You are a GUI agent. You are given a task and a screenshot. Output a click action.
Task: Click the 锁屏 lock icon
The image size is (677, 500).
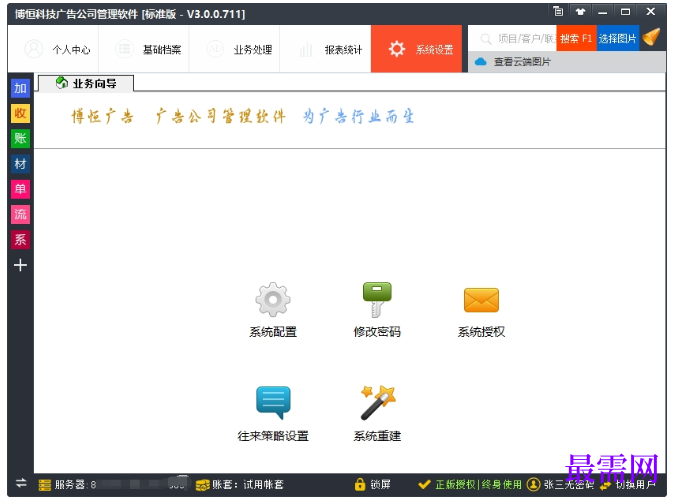360,484
